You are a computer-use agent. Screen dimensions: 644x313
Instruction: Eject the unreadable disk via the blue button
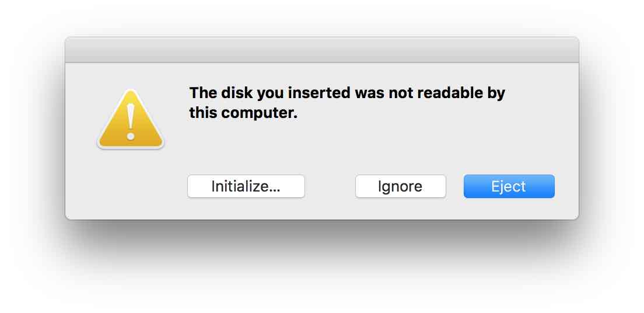509,186
